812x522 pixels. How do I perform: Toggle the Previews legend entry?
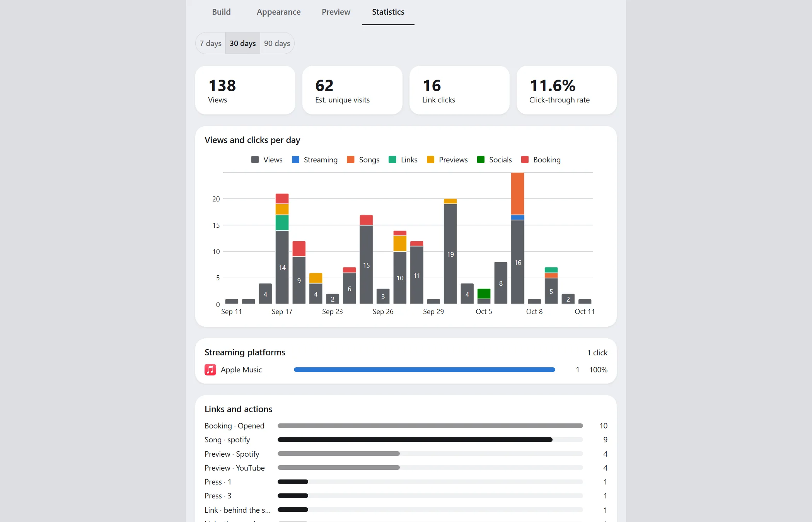(x=447, y=160)
